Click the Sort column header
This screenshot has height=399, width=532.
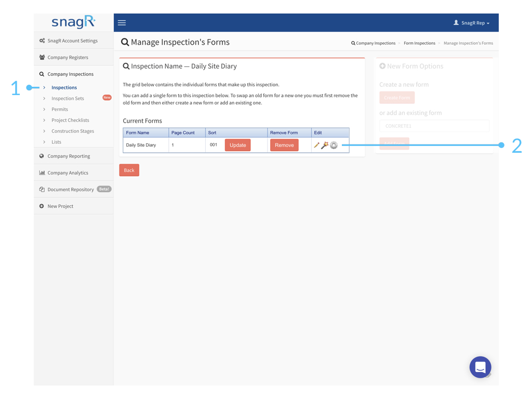click(236, 132)
